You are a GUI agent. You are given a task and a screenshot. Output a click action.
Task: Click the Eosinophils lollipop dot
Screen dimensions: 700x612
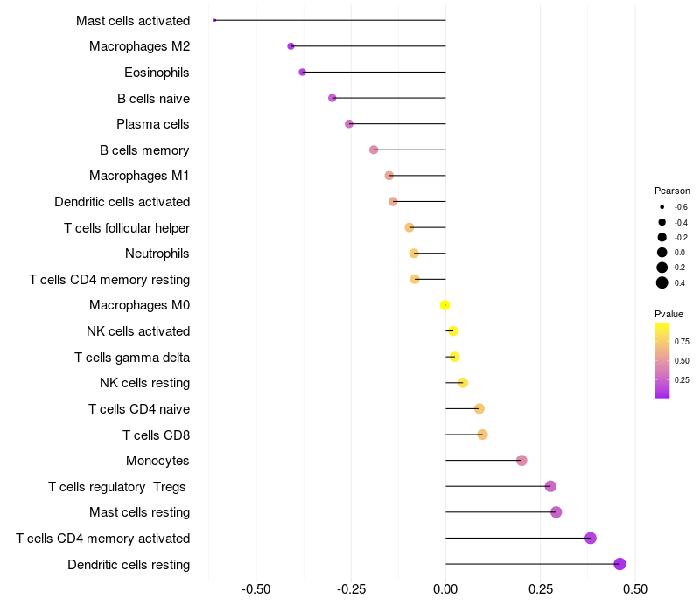pos(303,72)
